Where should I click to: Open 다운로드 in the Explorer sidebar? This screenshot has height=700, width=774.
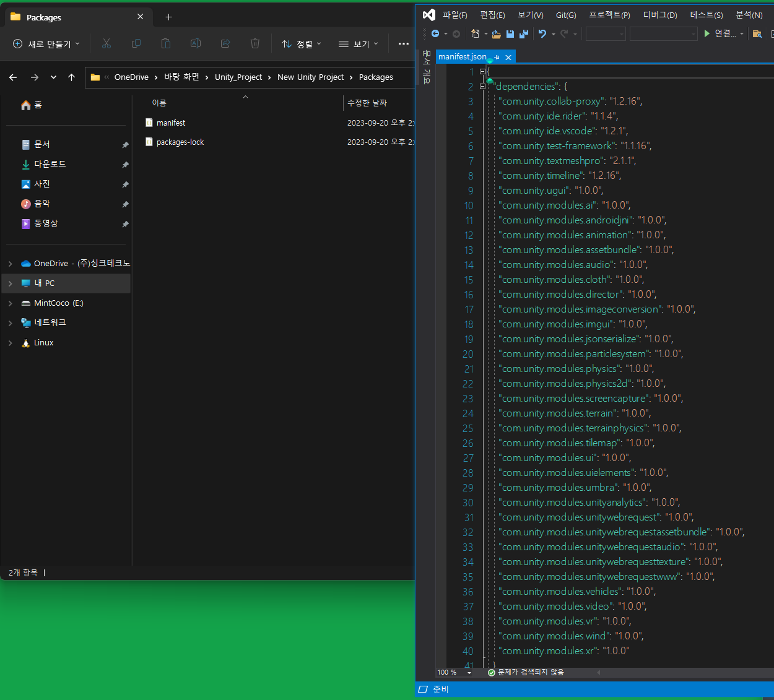click(x=50, y=164)
